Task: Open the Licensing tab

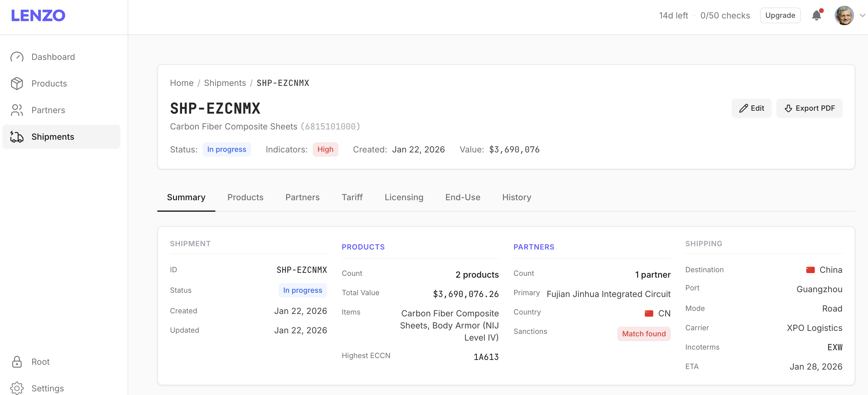Action: click(x=404, y=197)
